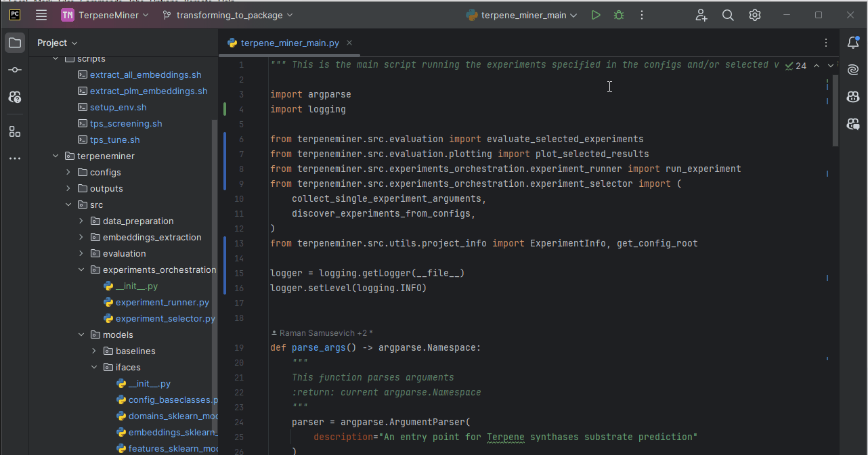This screenshot has width=868, height=455.
Task: Open setup_env.sh file
Action: [118, 108]
